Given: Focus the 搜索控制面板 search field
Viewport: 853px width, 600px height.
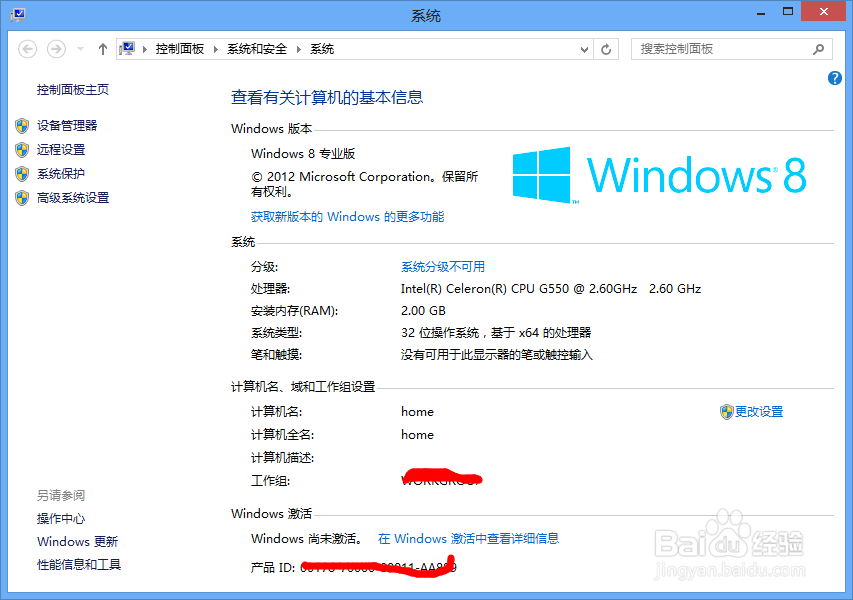Looking at the screenshot, I should 732,49.
